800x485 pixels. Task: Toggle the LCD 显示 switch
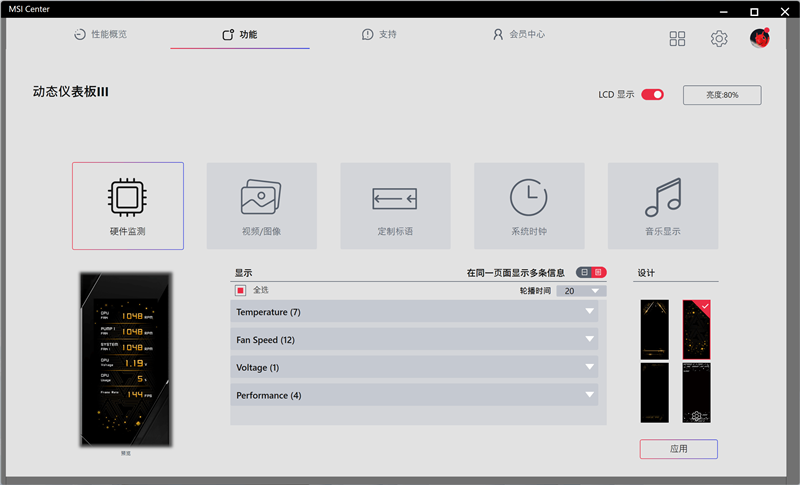click(653, 94)
